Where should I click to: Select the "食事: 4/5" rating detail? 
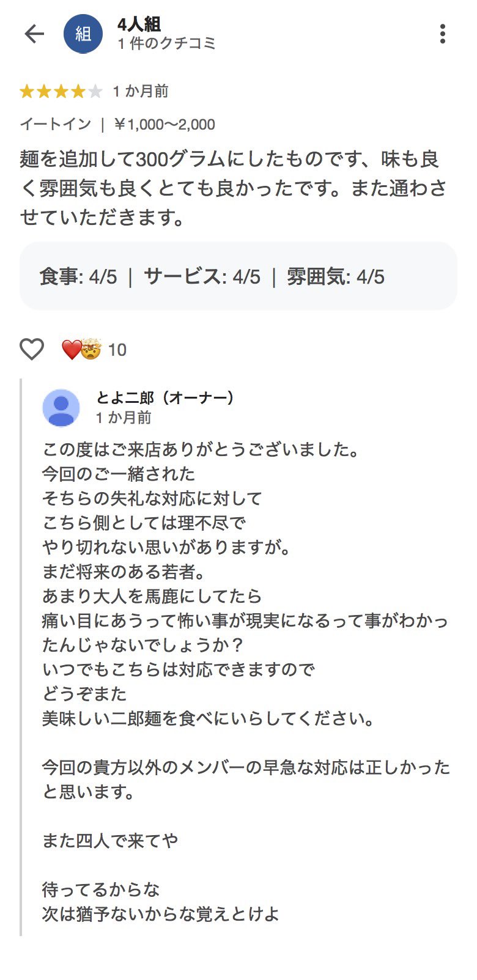click(x=78, y=277)
